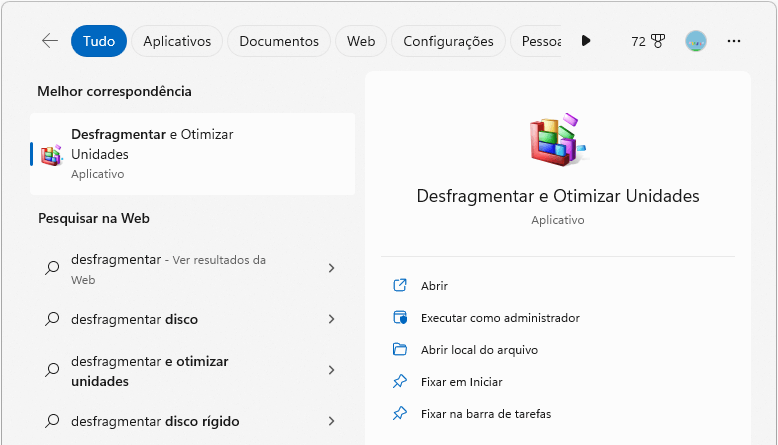Screen dimensions: 778x445
Task: Open the three-dots options menu
Action: [x=734, y=41]
